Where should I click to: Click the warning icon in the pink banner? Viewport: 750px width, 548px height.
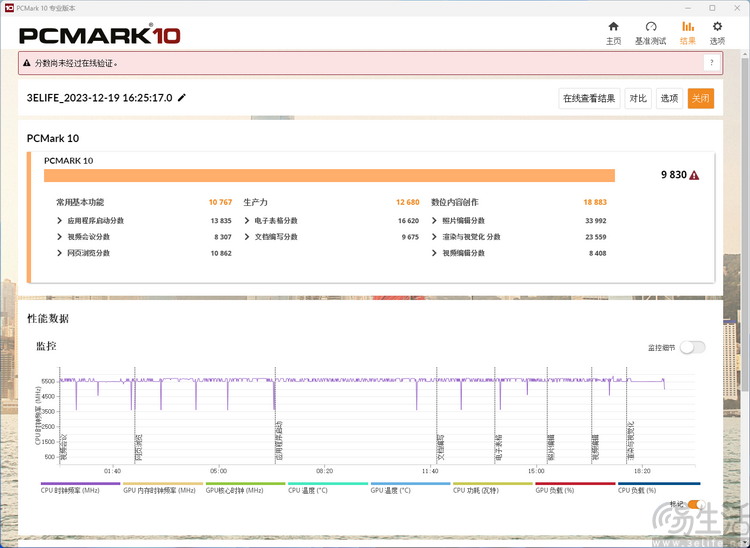(x=27, y=63)
